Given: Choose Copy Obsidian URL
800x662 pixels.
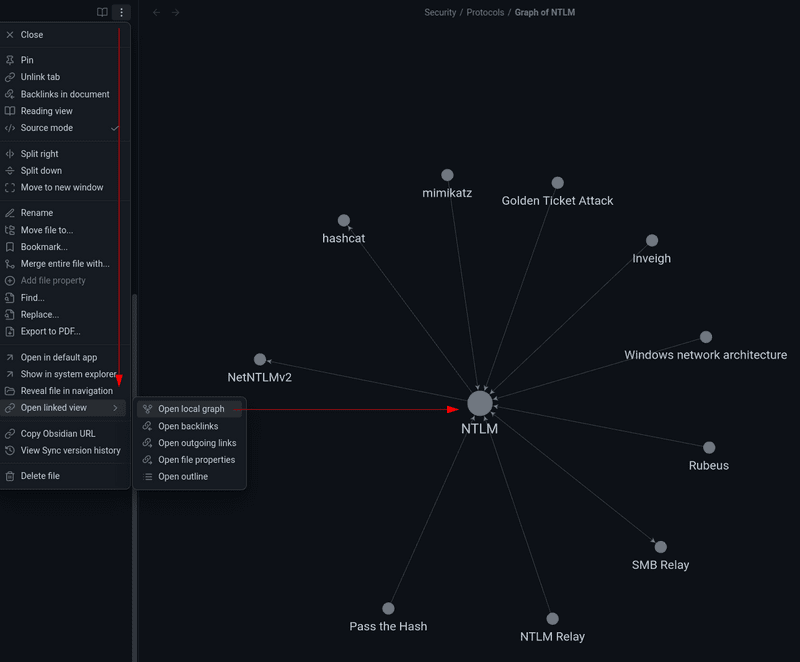Looking at the screenshot, I should pos(58,434).
